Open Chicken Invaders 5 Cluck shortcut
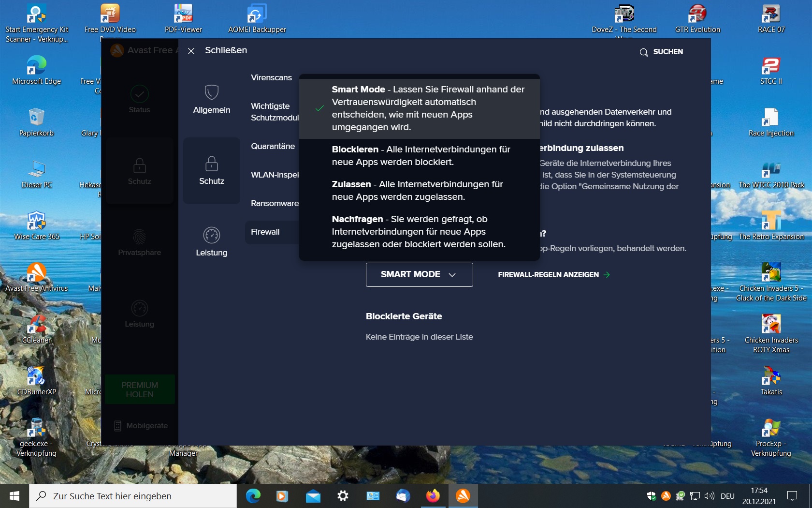This screenshot has height=508, width=812. [x=771, y=283]
